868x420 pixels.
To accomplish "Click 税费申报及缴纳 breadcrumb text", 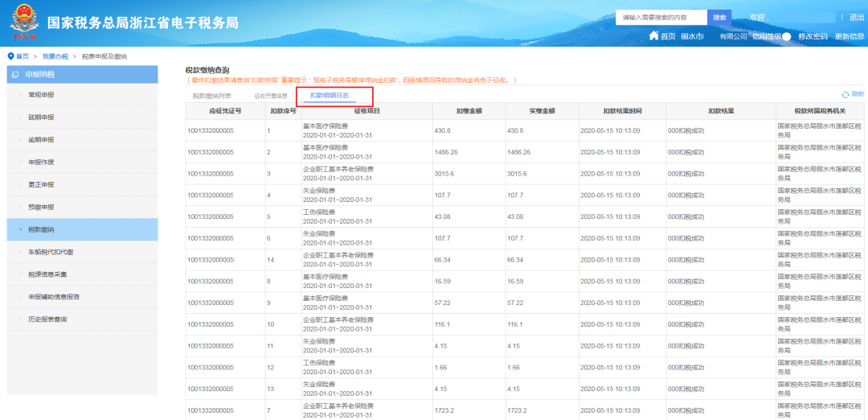I will [104, 56].
